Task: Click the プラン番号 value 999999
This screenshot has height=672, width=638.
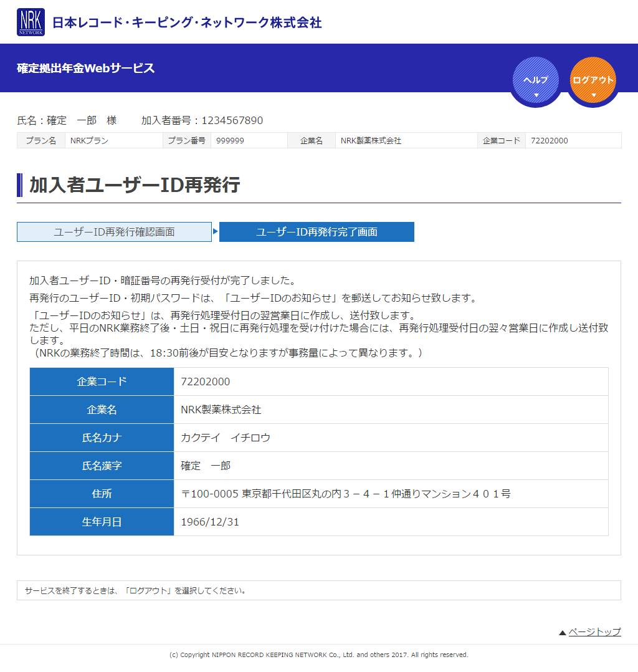Action: tap(230, 141)
